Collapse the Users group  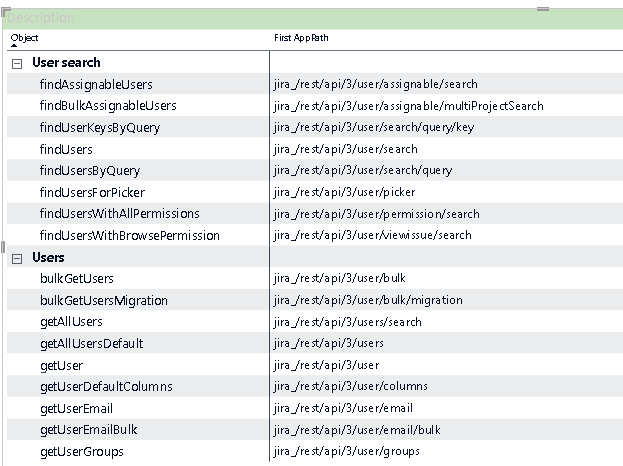pyautogui.click(x=17, y=259)
